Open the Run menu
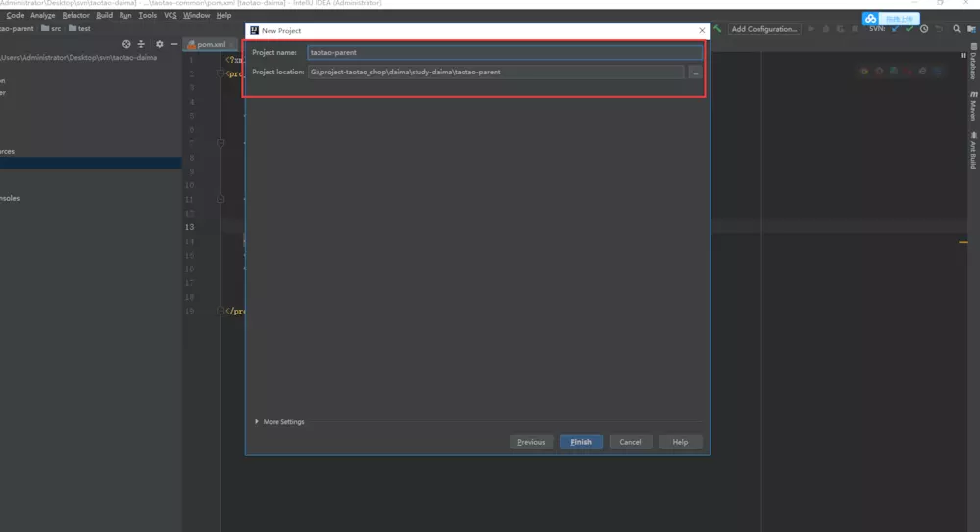The width and height of the screenshot is (980, 532). tap(125, 15)
